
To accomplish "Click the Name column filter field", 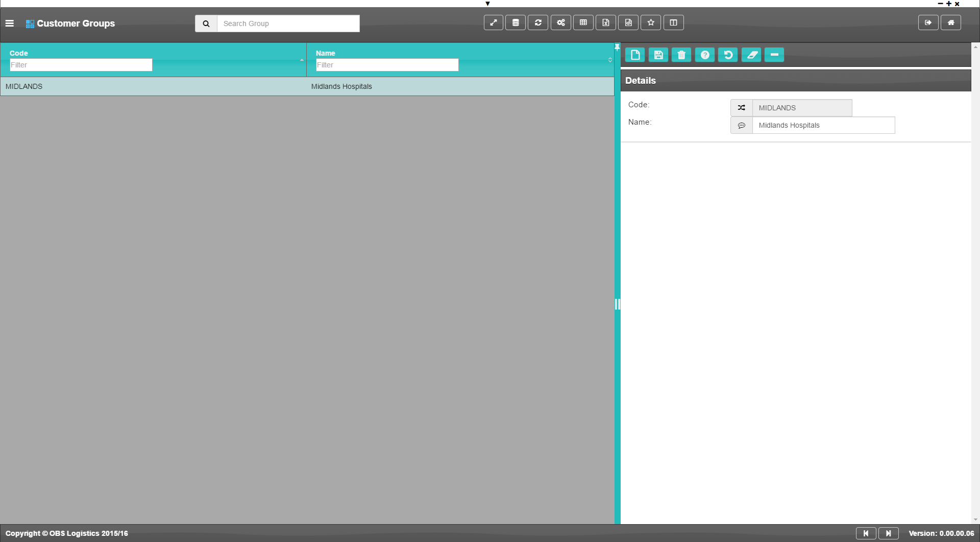I will pos(387,65).
